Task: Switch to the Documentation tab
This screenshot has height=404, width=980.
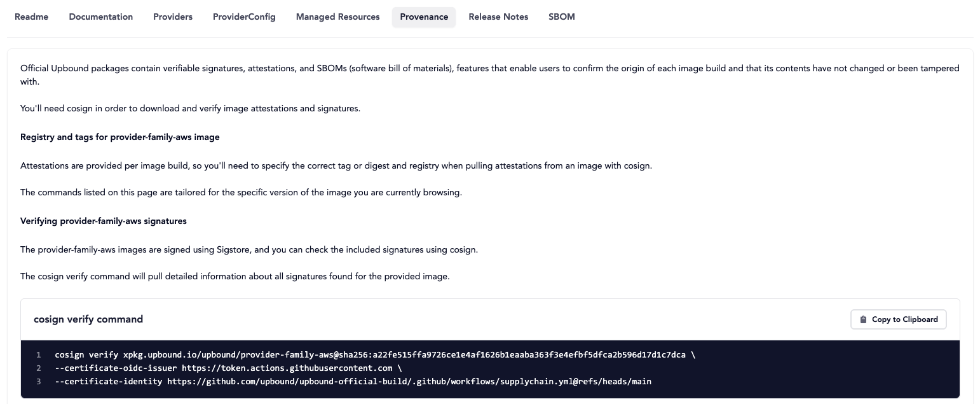Action: (100, 17)
